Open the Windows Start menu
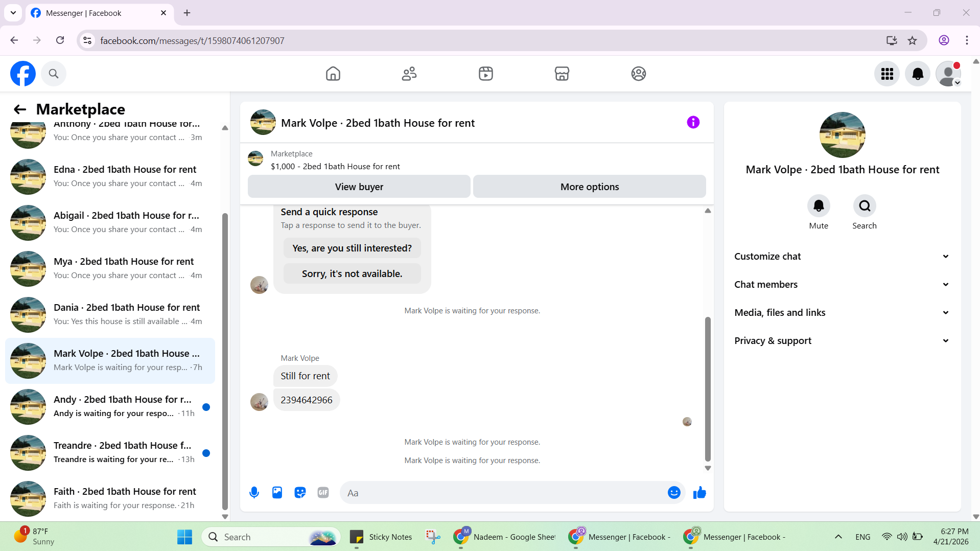This screenshot has height=551, width=980. click(184, 537)
